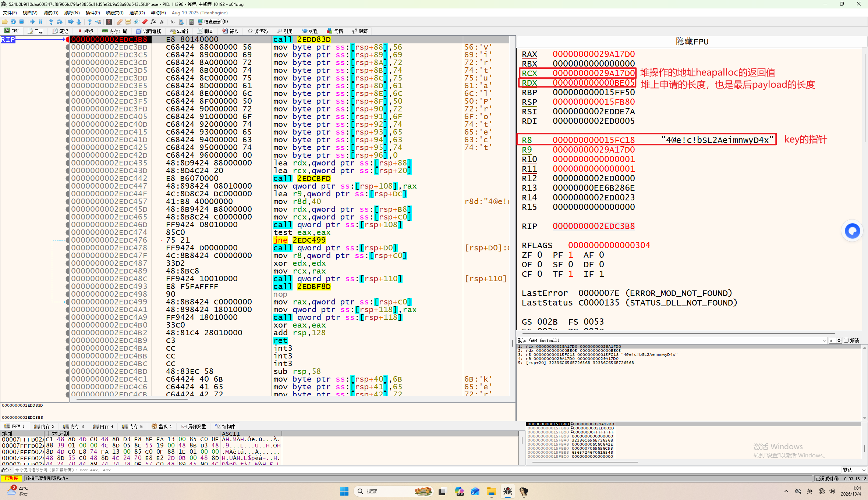The image size is (868, 500).
Task: Open the bookmarks red icon
Action: pos(145,22)
